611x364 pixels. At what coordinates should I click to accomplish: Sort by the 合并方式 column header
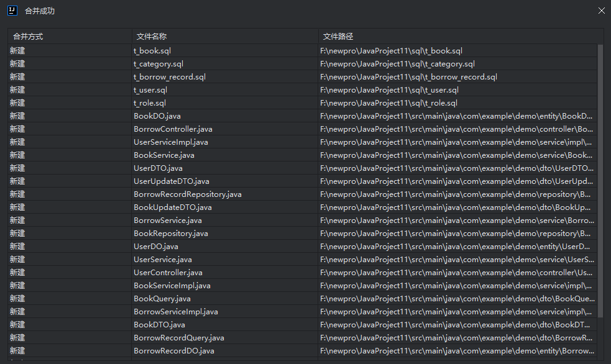[x=28, y=37]
